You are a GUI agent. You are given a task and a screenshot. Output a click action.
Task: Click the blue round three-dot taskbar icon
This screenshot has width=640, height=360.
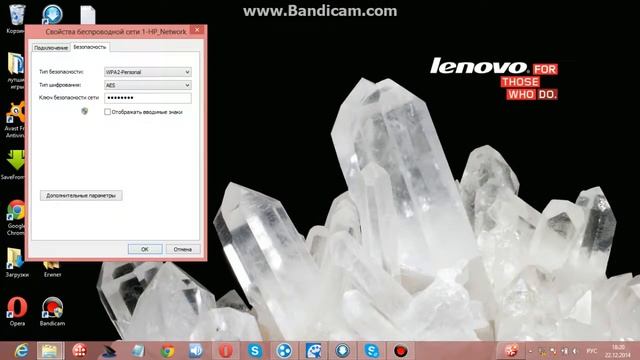pyautogui.click(x=284, y=351)
